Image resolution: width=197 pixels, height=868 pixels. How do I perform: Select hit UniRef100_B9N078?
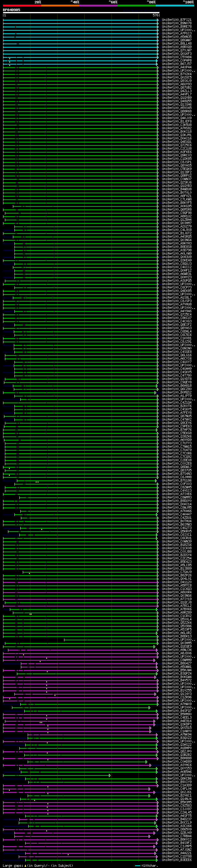[177, 24]
